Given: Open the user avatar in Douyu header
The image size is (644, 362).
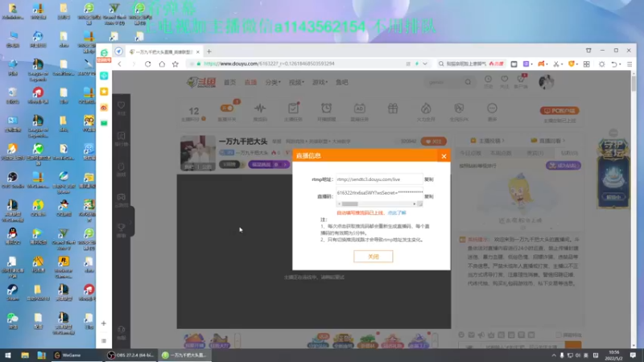Looking at the screenshot, I should coord(547,82).
